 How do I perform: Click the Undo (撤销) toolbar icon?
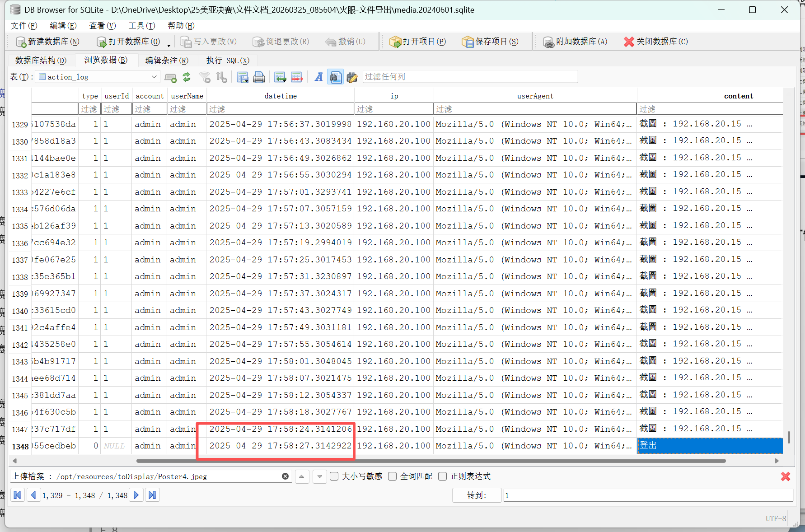(x=331, y=42)
